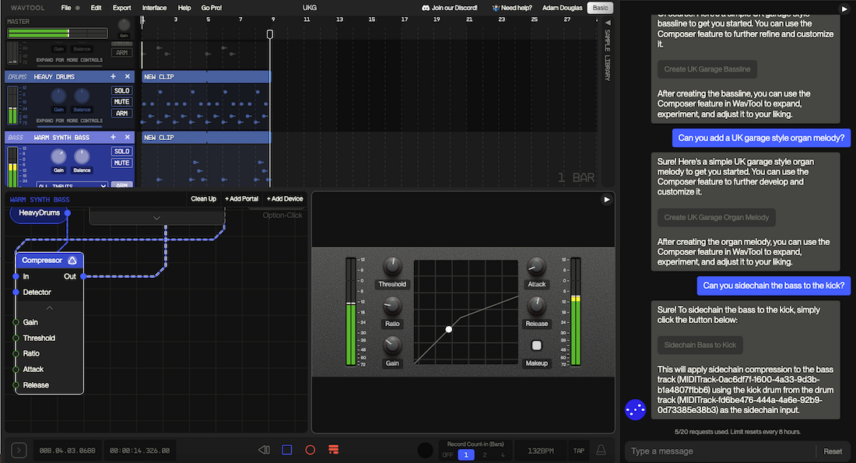Open the Export menu
Screen dimensions: 856x463
point(122,8)
